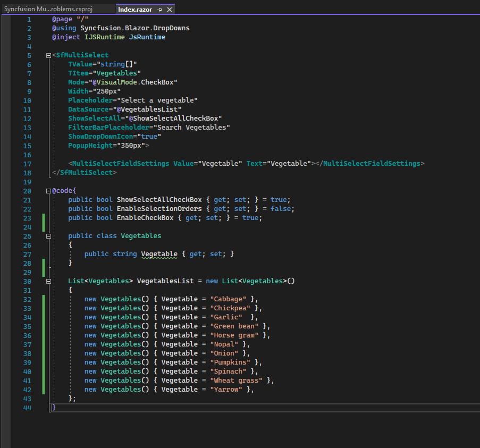Click the closing SfMultiSelect tag on line 18
The height and width of the screenshot is (448, 480).
tap(85, 172)
